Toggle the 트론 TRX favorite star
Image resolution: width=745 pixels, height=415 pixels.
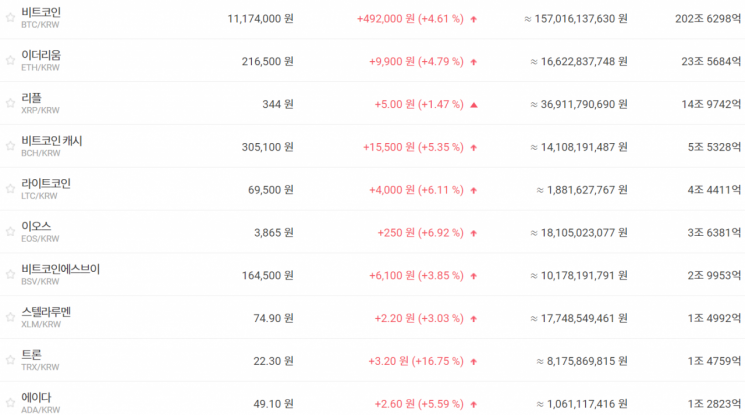(11, 360)
